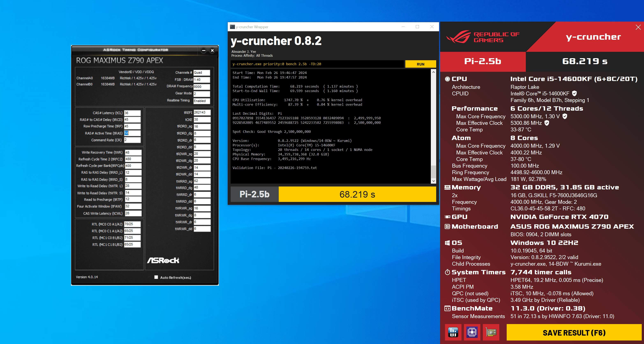Image resolution: width=644 pixels, height=344 pixels.
Task: Click the GPU section icon
Action: (447, 217)
